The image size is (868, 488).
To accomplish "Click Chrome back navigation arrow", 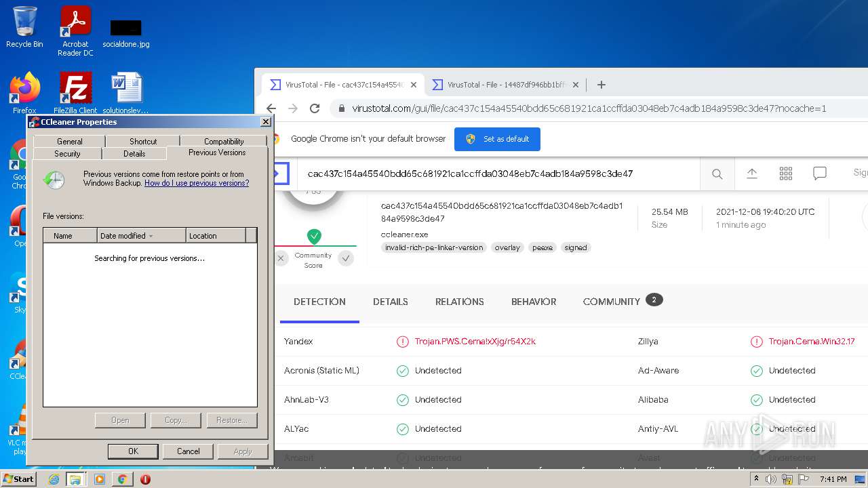I will tap(271, 108).
